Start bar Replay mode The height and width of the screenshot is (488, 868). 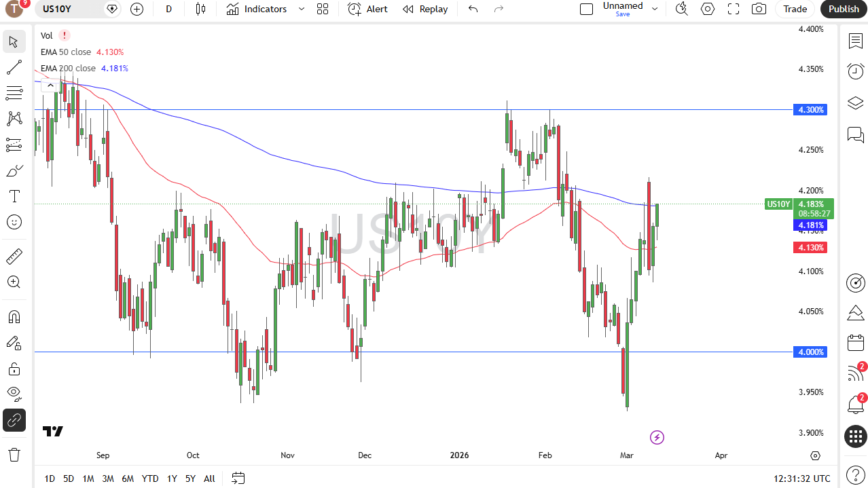click(425, 9)
